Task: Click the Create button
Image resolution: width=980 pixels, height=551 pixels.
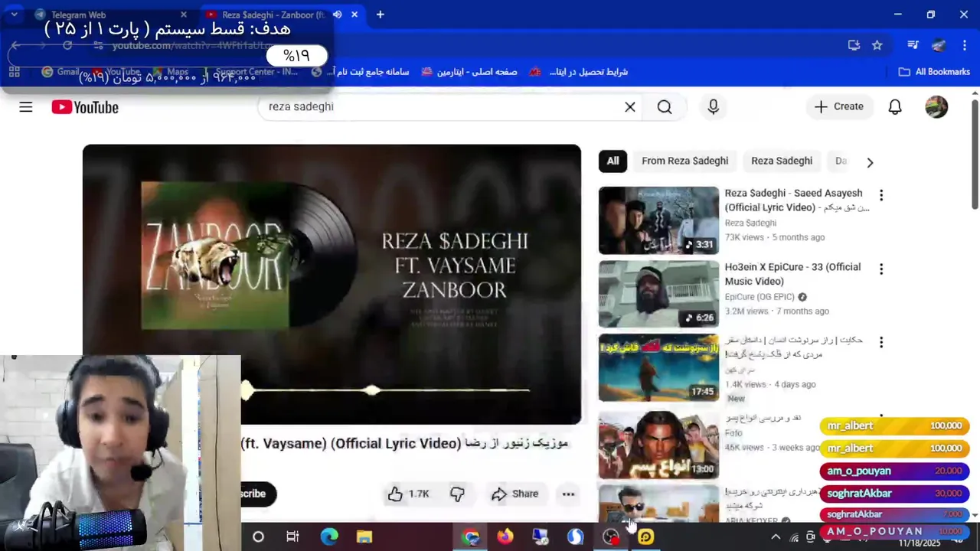Action: click(839, 107)
